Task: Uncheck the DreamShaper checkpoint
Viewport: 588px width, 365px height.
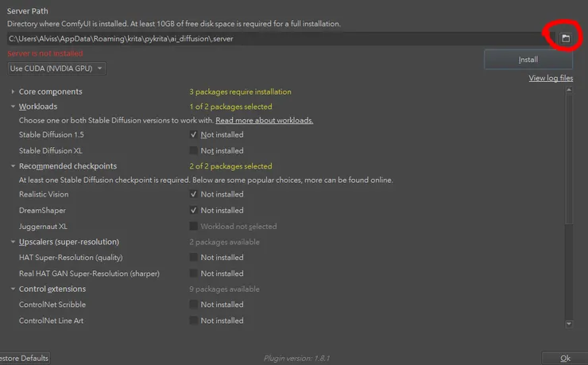Action: point(194,210)
